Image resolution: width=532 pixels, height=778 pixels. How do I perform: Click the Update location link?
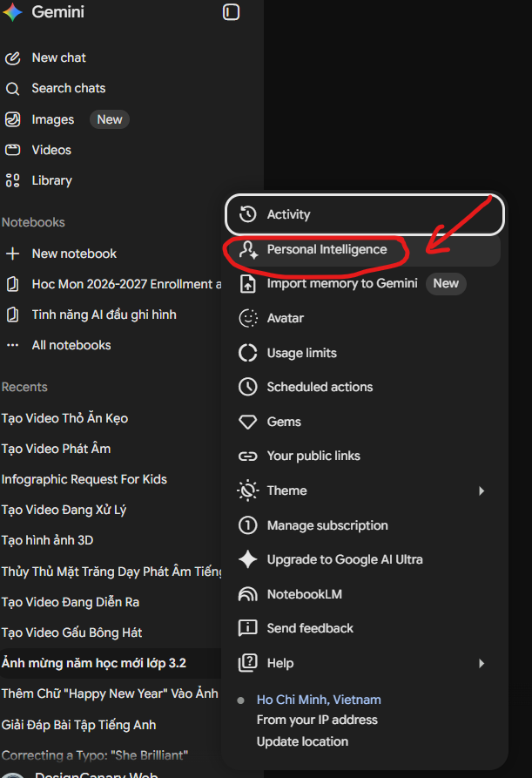pyautogui.click(x=302, y=741)
